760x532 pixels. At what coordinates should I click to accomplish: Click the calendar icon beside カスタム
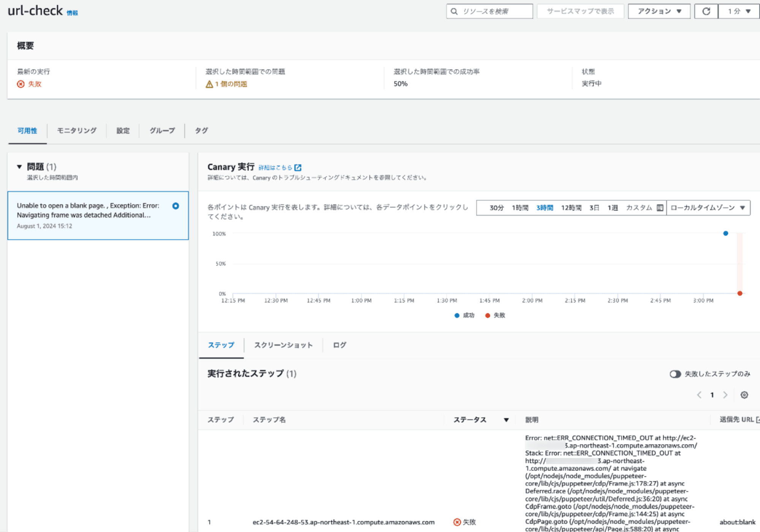(660, 208)
